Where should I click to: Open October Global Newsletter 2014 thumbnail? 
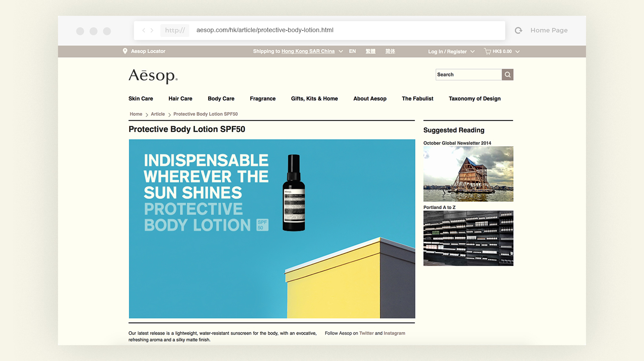pyautogui.click(x=468, y=174)
